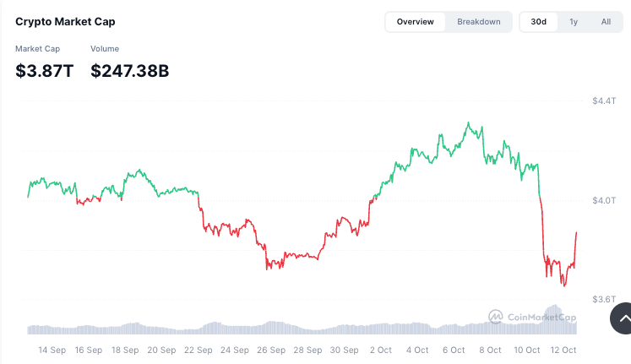This screenshot has width=631, height=364.
Task: Click the 26 Sep date label
Action: coord(271,350)
